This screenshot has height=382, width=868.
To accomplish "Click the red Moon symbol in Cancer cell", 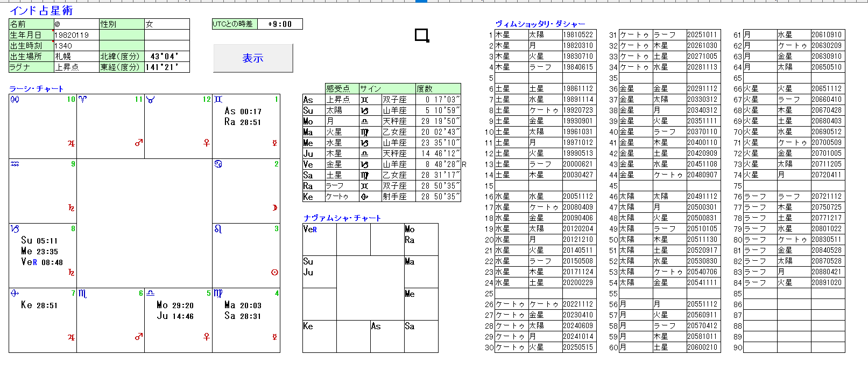I will point(274,208).
